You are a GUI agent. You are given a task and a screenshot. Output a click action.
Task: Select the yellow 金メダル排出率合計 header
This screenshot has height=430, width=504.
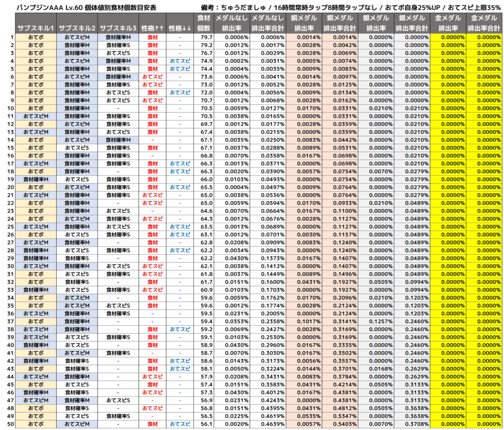tap(485, 23)
